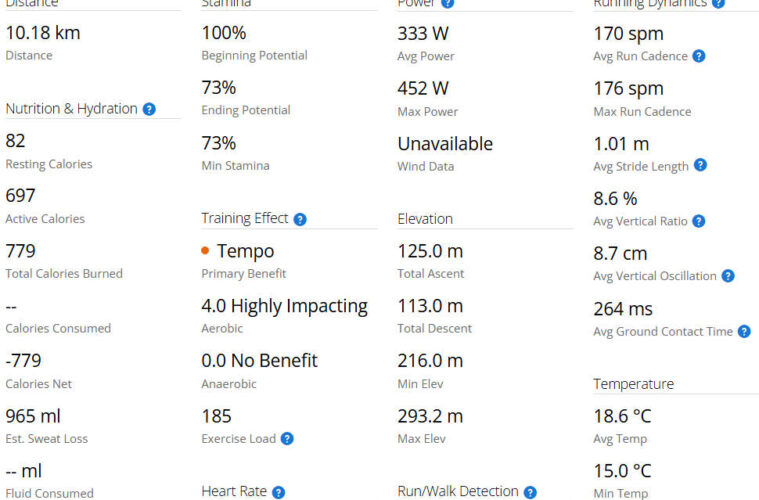Click the orange Tempo indicator dot

(x=205, y=251)
